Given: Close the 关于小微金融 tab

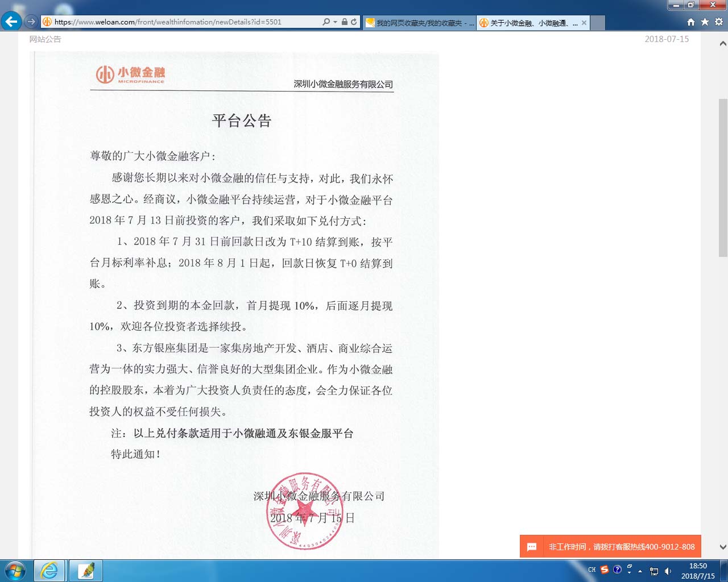Looking at the screenshot, I should (x=584, y=23).
